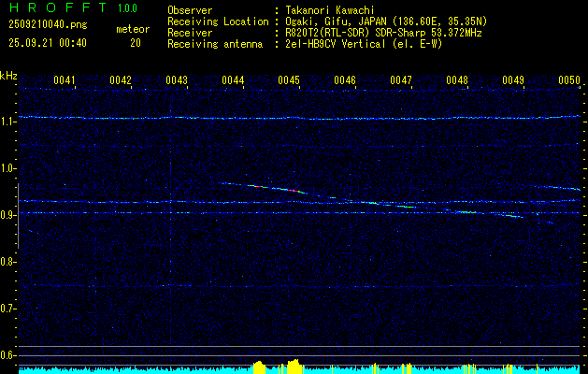
Task: Click the 'meteor' label
Action: pyautogui.click(x=133, y=29)
